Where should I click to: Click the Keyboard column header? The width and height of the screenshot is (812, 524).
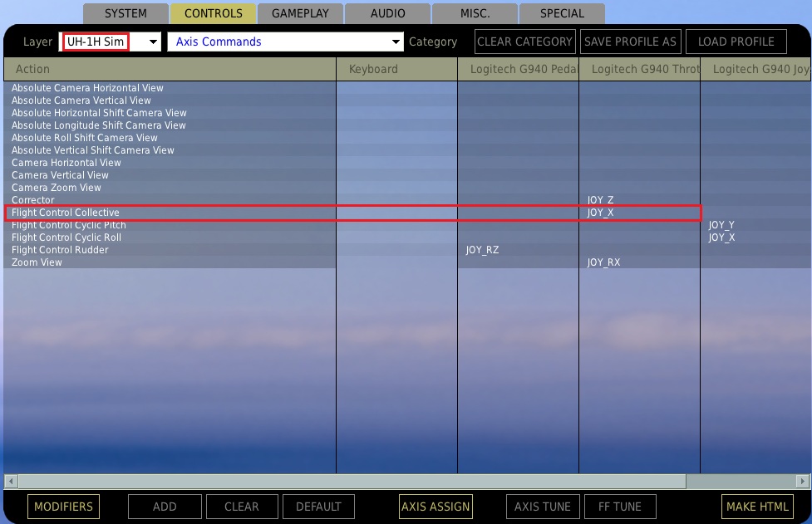pos(396,69)
